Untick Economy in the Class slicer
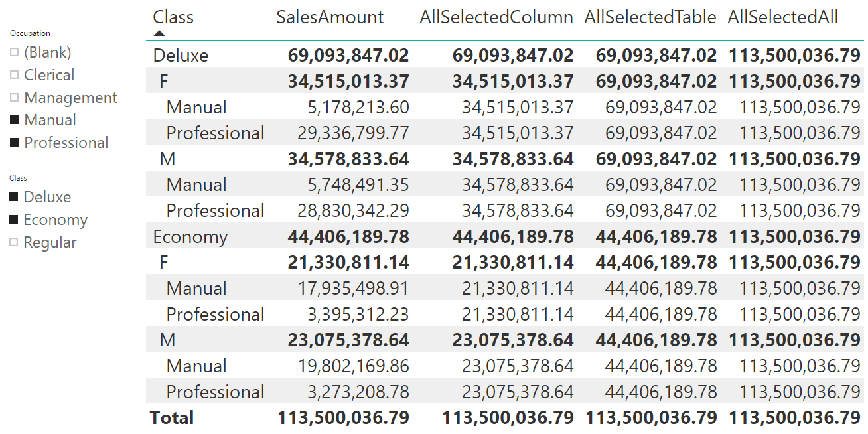 [14, 220]
